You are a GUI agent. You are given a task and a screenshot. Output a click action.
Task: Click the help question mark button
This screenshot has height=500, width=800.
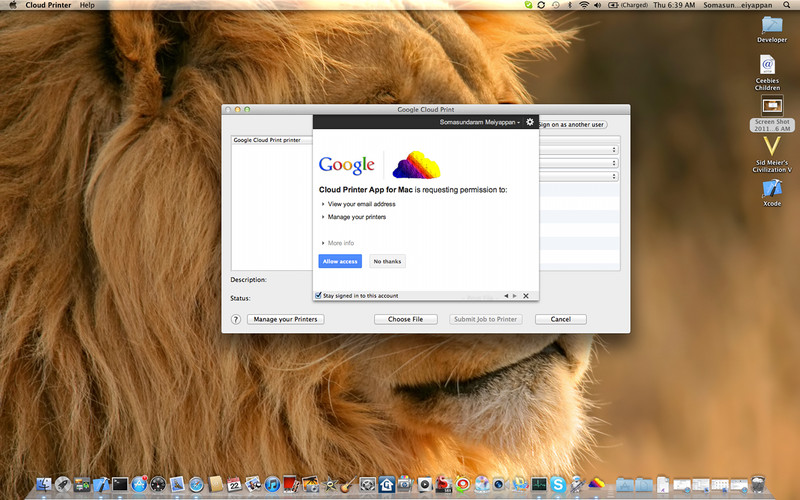pyautogui.click(x=237, y=319)
